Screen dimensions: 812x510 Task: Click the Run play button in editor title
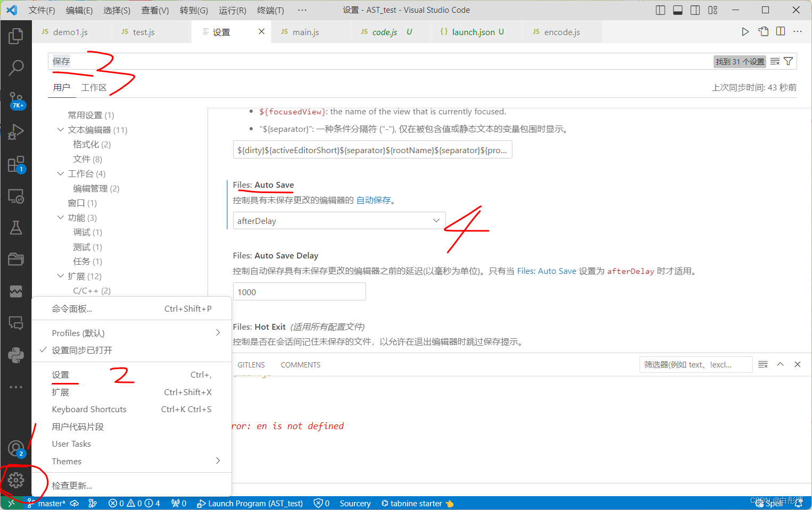[745, 32]
